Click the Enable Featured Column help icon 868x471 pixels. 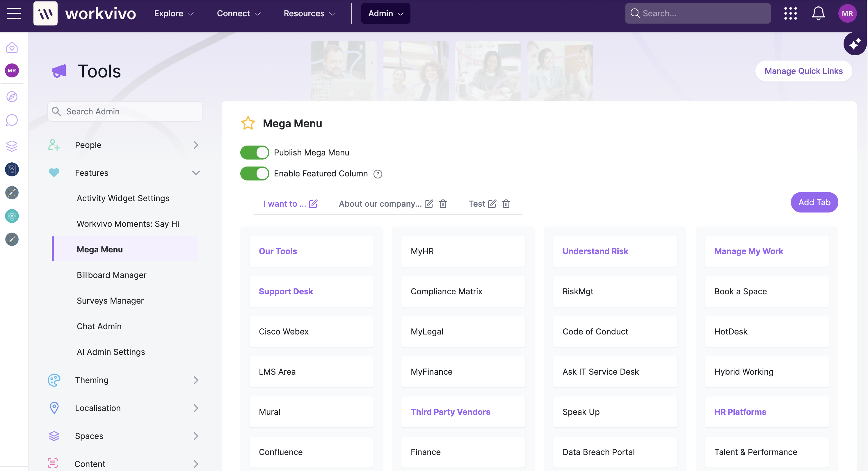point(378,174)
